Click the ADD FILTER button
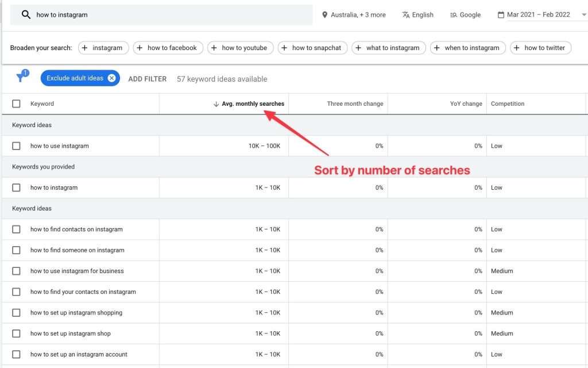588x368 pixels. coord(147,78)
